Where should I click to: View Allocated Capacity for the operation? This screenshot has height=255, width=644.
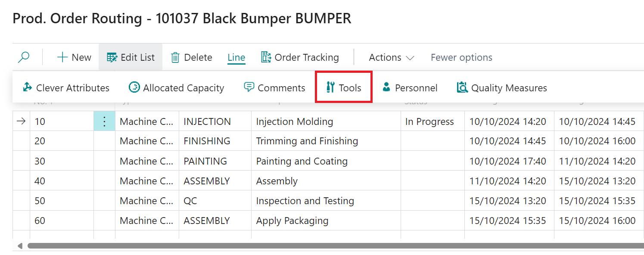click(x=176, y=87)
